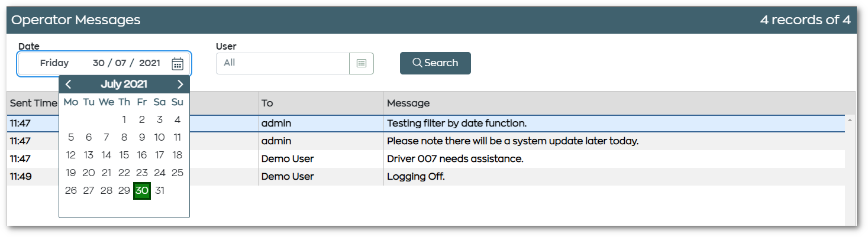This screenshot has width=868, height=237.
Task: Go to previous month in calendar
Action: pos(68,85)
